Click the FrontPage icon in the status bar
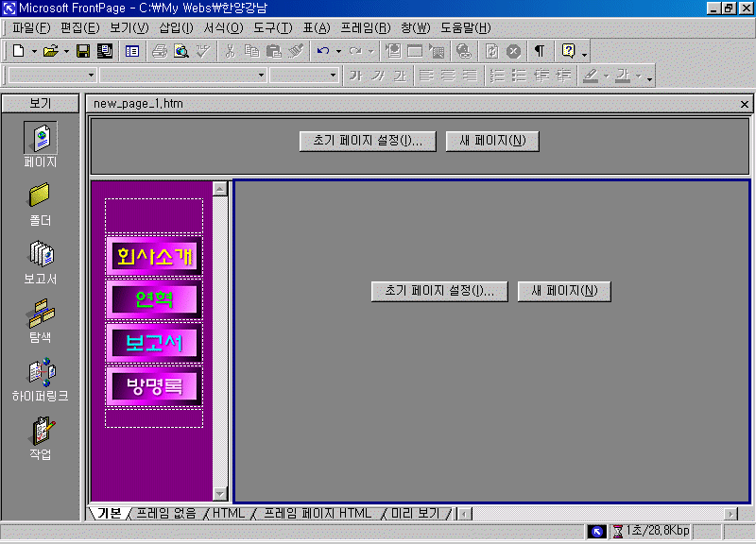Viewport: 756px width, 544px height. click(597, 532)
